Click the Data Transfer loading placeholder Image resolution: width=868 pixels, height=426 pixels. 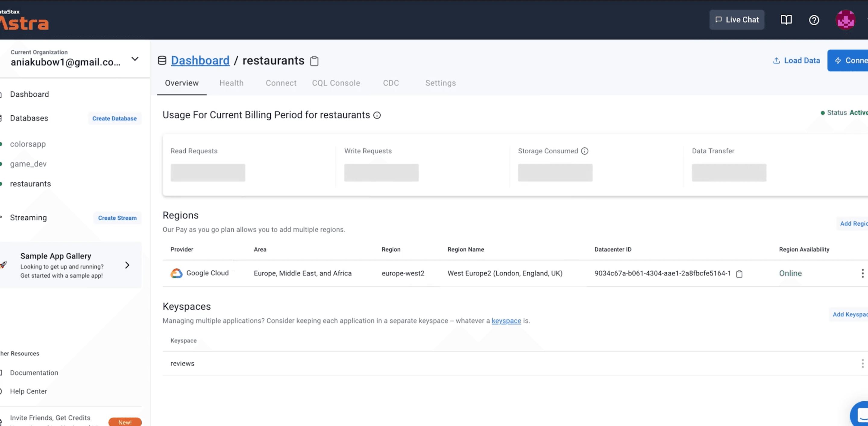click(x=729, y=173)
